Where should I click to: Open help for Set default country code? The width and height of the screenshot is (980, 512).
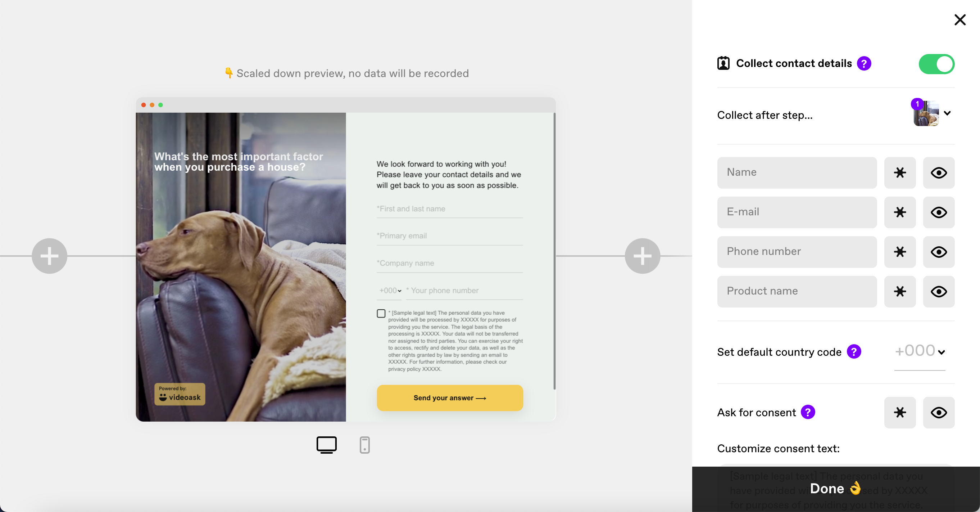854,351
